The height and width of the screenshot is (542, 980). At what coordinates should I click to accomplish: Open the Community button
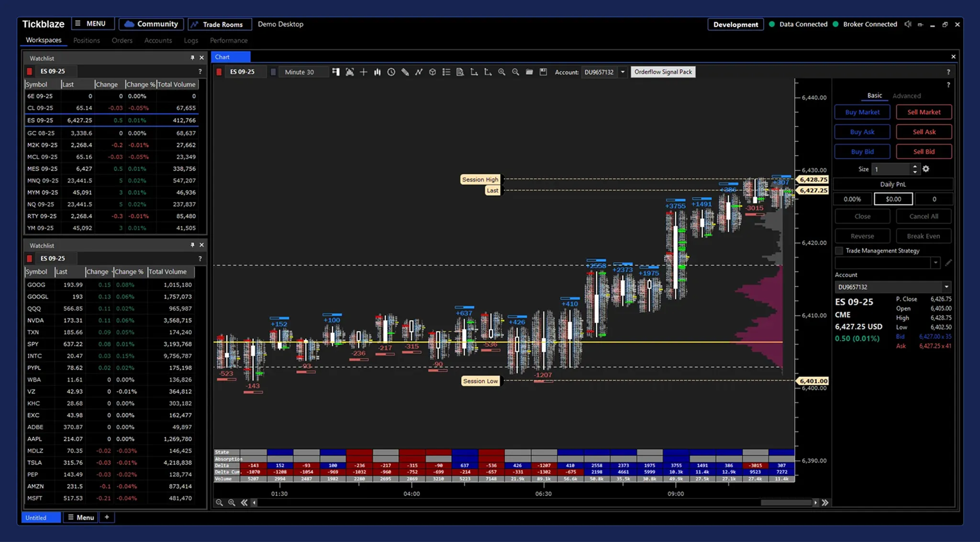151,24
